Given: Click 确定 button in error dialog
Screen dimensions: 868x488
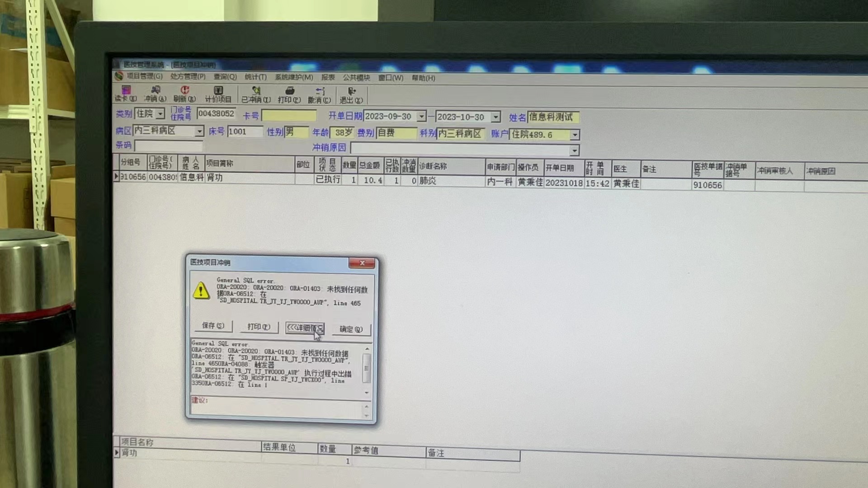Looking at the screenshot, I should 351,329.
